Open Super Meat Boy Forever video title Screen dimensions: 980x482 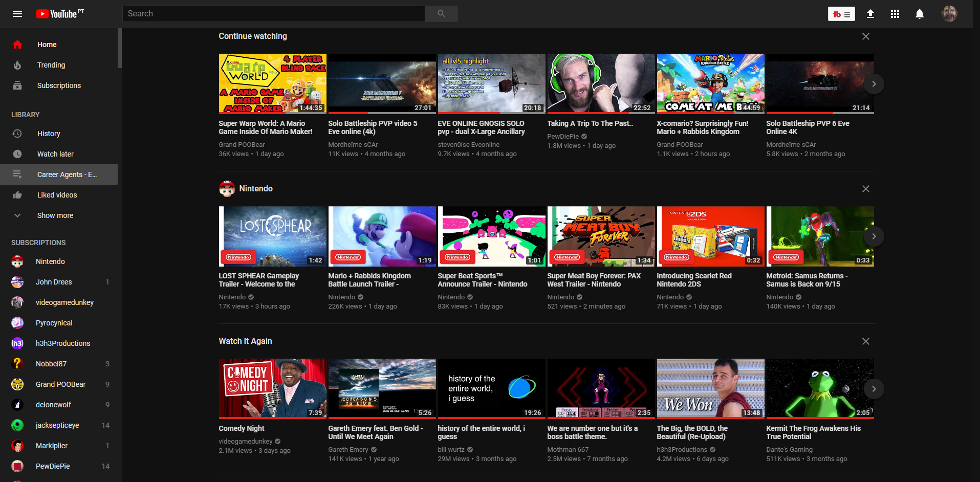pyautogui.click(x=594, y=280)
